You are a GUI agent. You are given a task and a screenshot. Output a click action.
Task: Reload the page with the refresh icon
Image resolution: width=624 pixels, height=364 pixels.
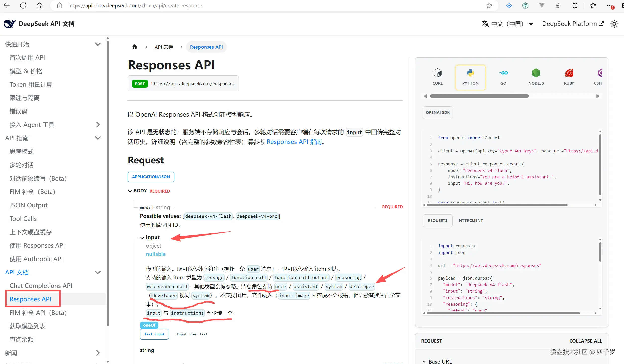click(x=23, y=5)
